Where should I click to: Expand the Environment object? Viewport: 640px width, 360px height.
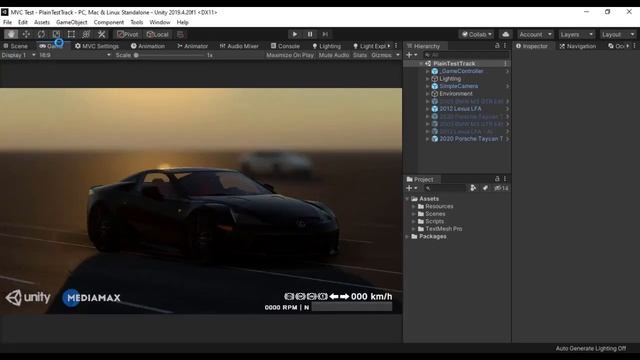pyautogui.click(x=427, y=94)
